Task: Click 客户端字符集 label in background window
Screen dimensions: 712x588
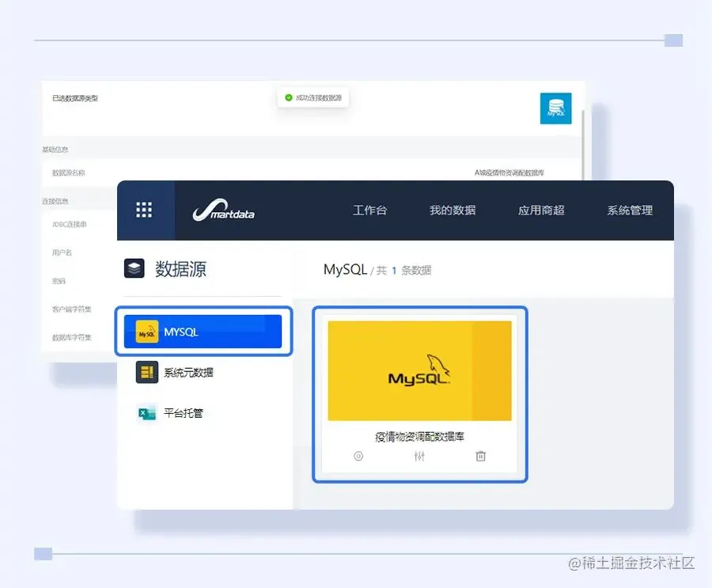Action: coord(72,309)
